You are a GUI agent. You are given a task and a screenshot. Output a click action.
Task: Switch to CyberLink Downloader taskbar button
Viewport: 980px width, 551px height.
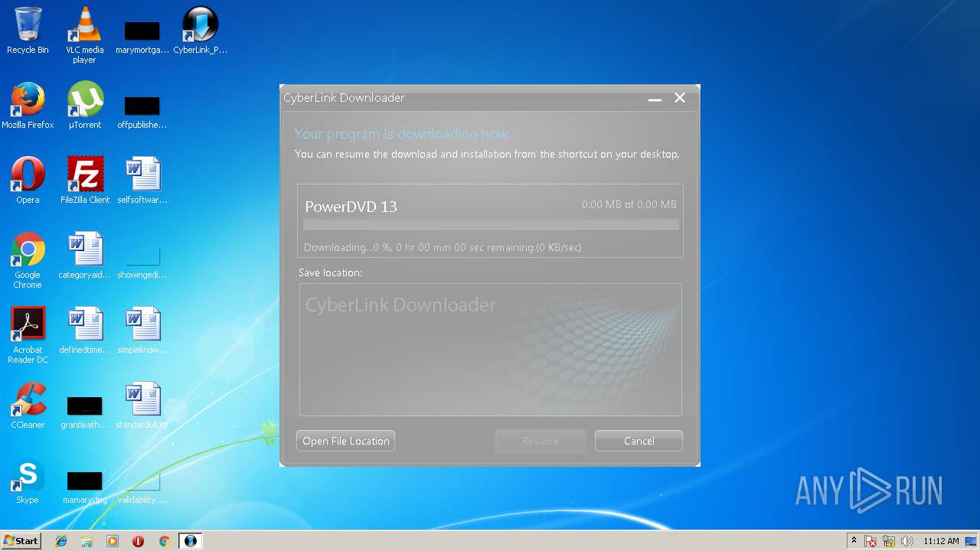click(x=191, y=541)
